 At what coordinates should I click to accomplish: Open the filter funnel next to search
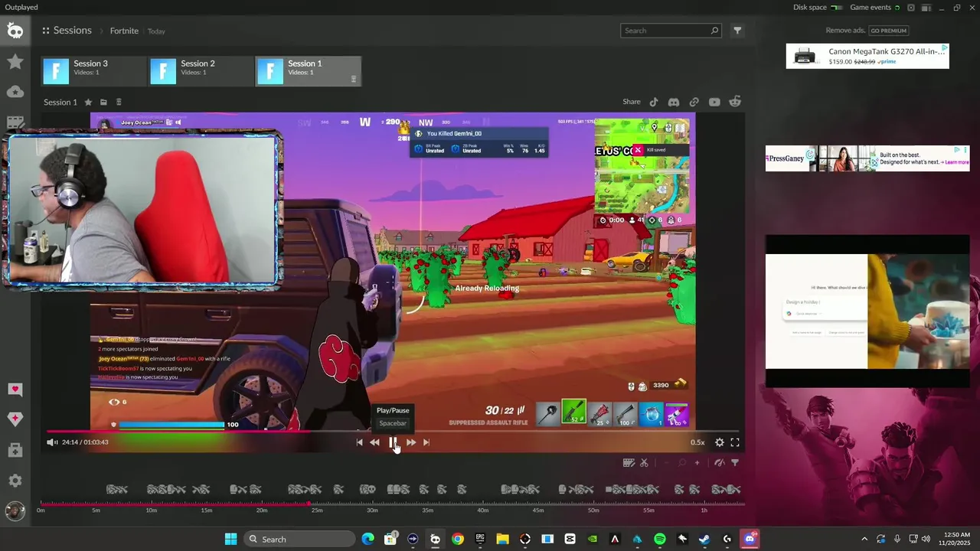coord(737,31)
